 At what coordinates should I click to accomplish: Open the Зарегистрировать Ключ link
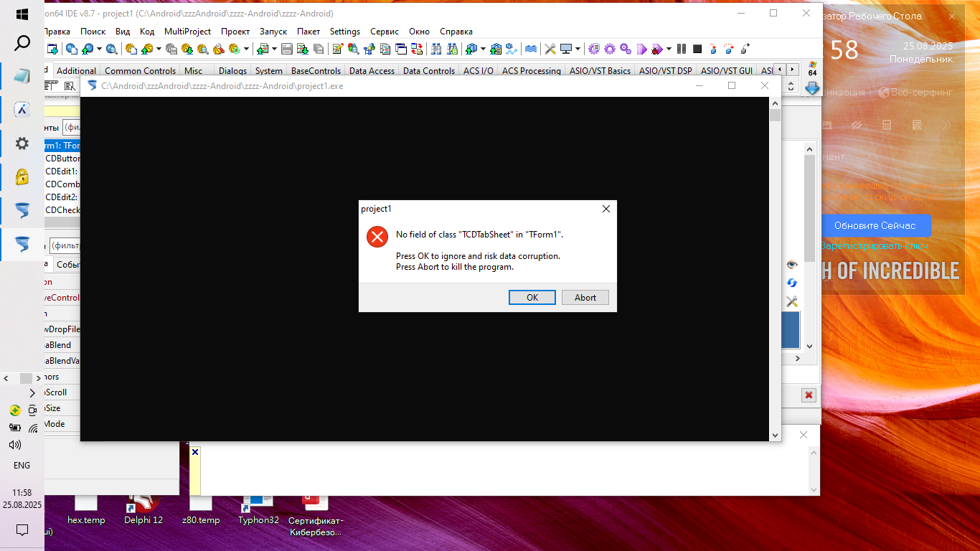(875, 246)
